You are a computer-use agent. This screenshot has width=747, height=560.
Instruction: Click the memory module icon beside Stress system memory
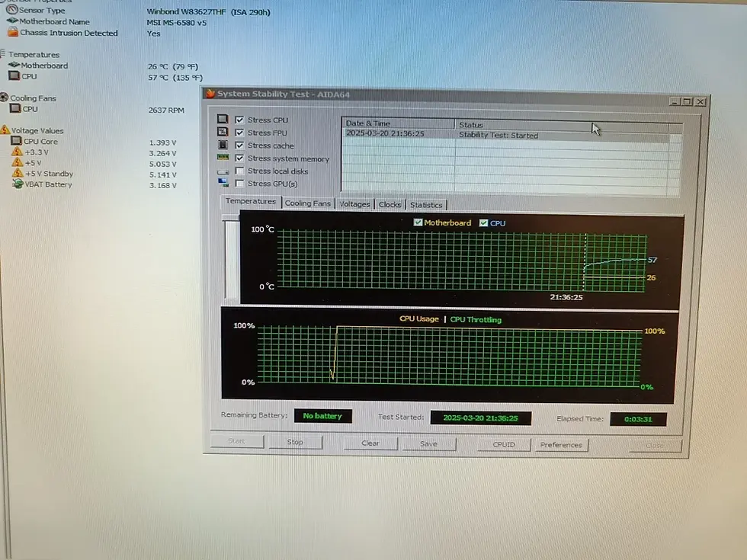click(x=223, y=157)
